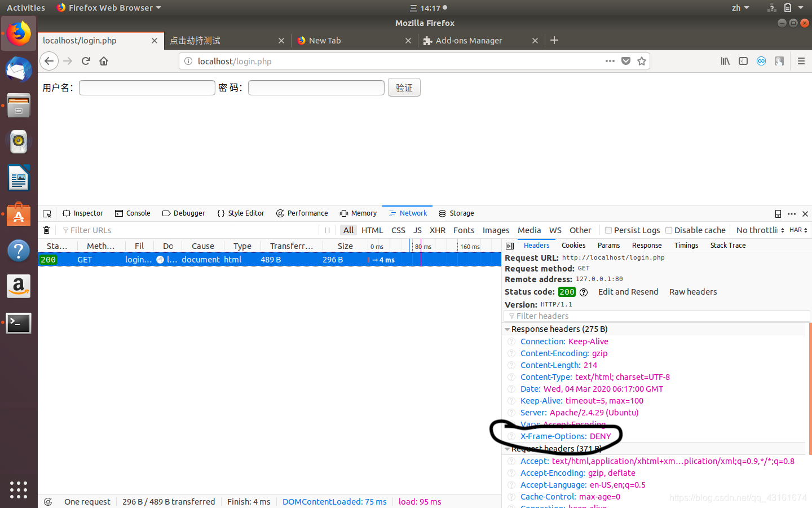Open Ubuntu Software from the dock
The width and height of the screenshot is (812, 508).
(19, 214)
